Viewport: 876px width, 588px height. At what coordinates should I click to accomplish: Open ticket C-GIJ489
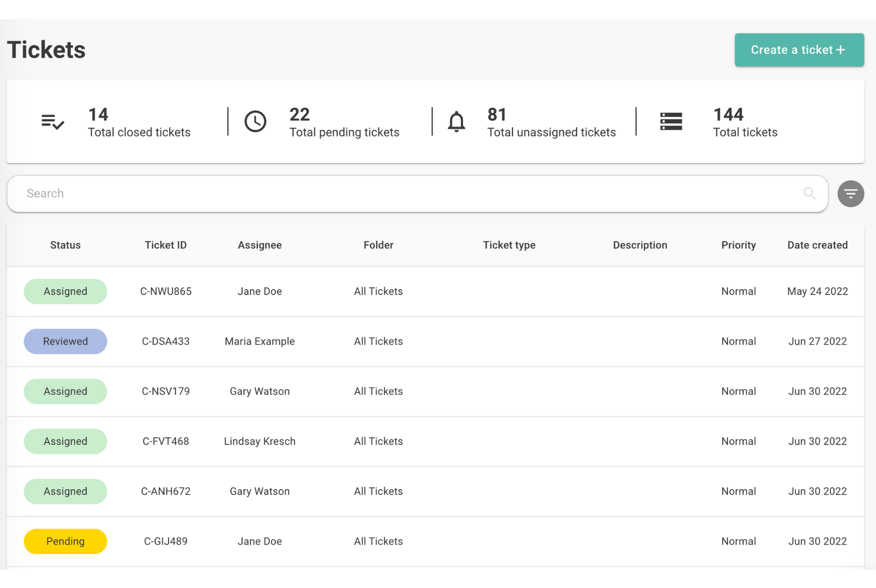pos(166,541)
